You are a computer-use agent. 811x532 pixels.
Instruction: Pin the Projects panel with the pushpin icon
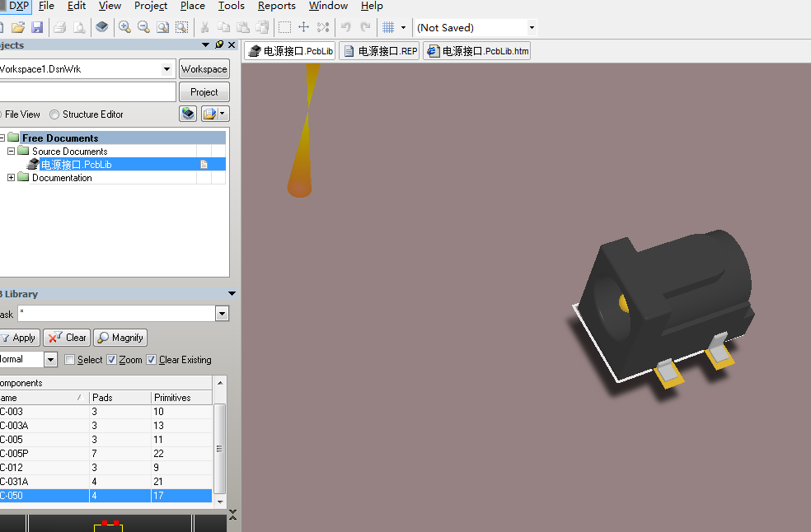(219, 45)
